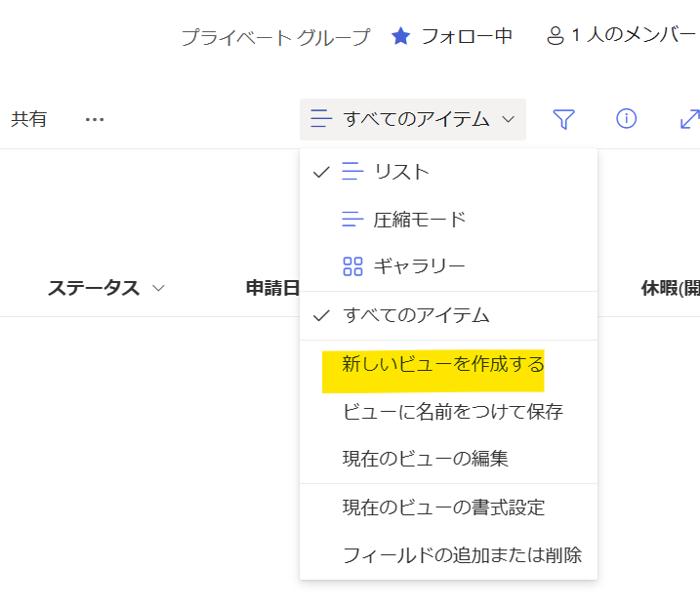Choose 現在のビューの書式設定
The image size is (700, 609).
tap(448, 507)
